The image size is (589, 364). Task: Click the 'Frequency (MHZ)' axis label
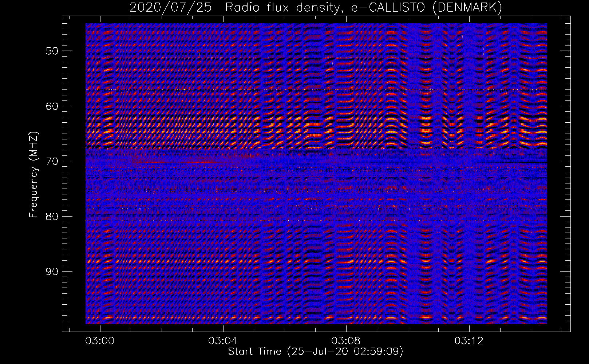[x=33, y=174]
